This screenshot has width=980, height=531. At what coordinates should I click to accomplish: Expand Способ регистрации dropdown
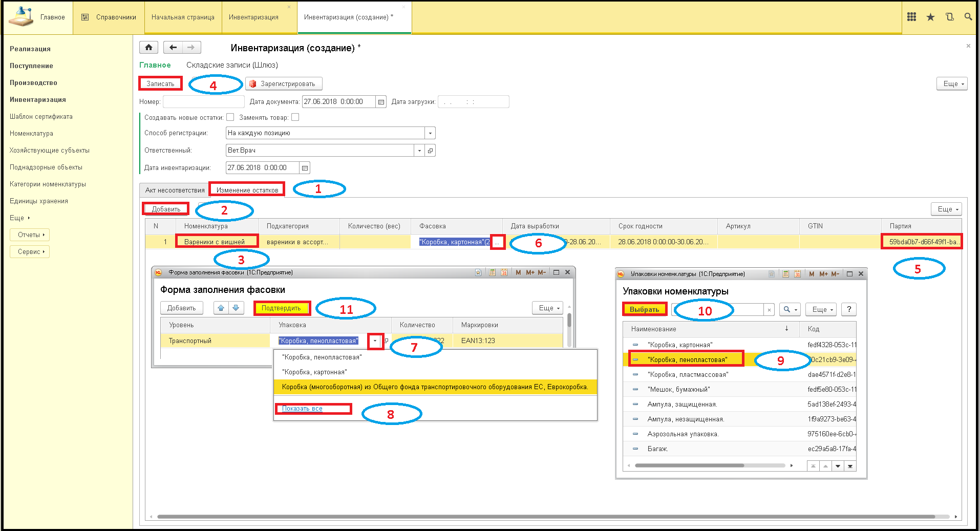430,133
